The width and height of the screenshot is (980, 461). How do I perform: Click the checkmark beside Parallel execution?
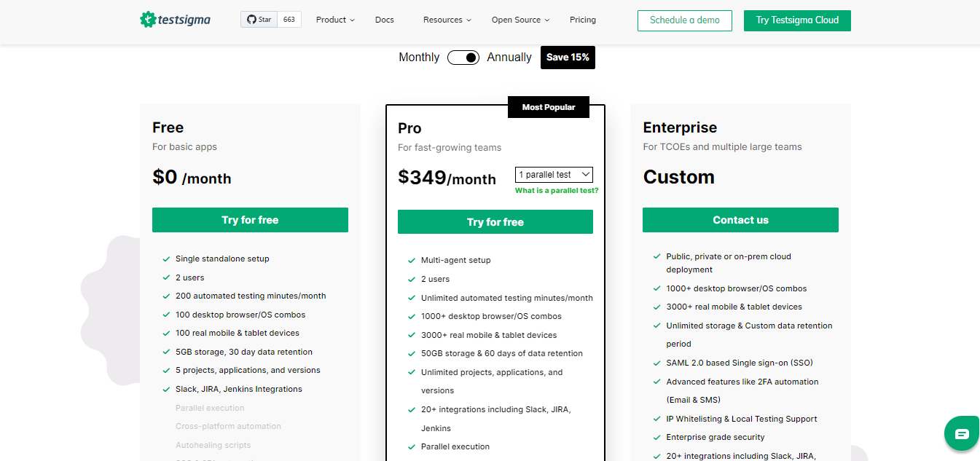point(412,446)
